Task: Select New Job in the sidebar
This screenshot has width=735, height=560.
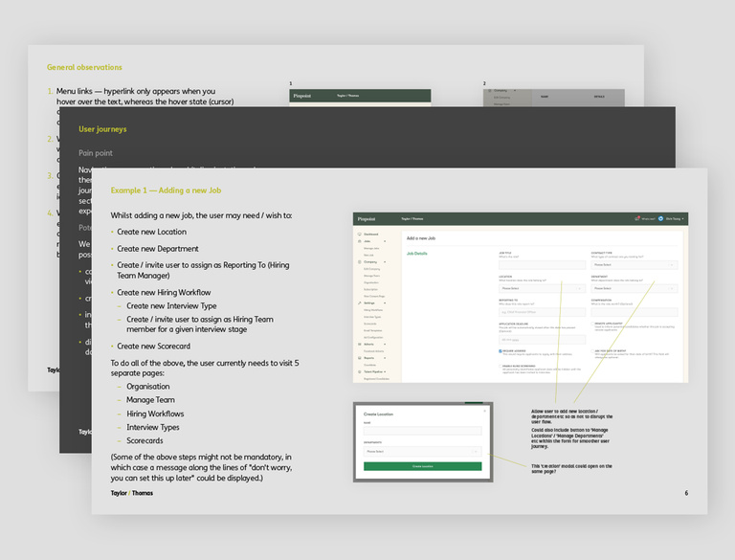Action: (x=368, y=256)
